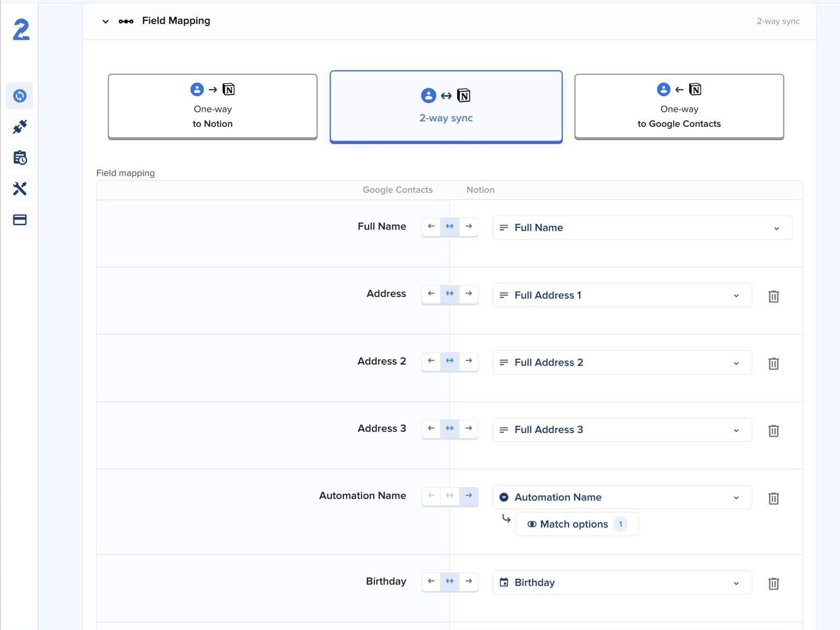This screenshot has width=840, height=630.
Task: Select One-way to Google Contacts option
Action: 679,107
